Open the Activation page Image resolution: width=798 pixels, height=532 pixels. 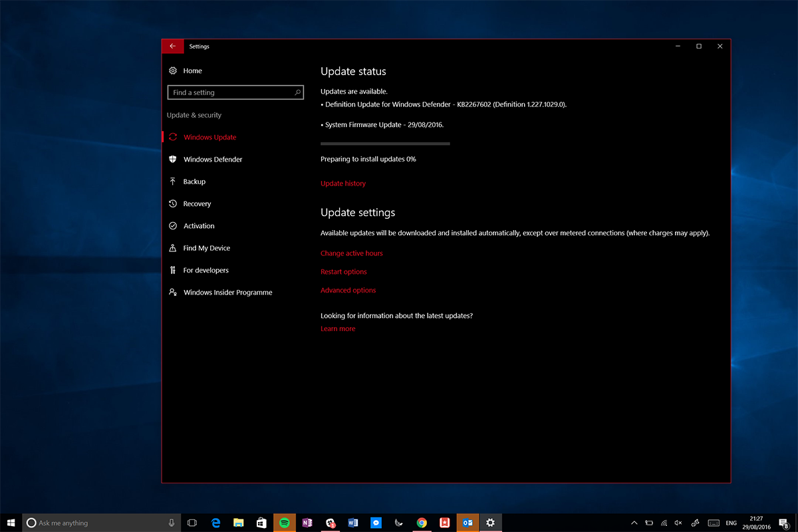click(x=199, y=226)
